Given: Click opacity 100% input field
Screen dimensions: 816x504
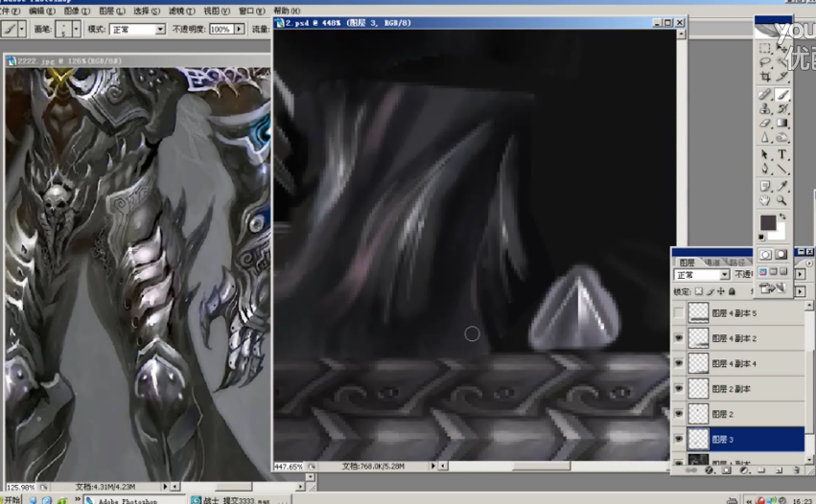Looking at the screenshot, I should pyautogui.click(x=221, y=29).
